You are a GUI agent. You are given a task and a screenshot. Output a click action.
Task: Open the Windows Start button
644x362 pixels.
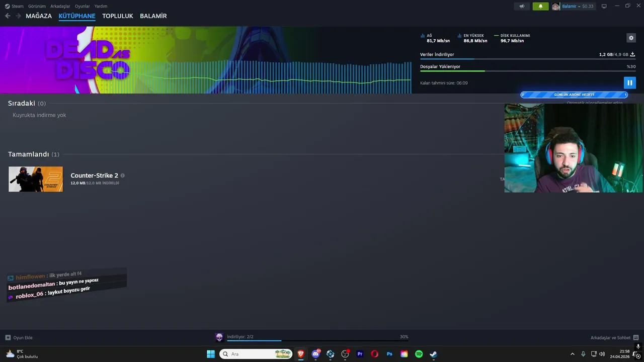point(211,354)
